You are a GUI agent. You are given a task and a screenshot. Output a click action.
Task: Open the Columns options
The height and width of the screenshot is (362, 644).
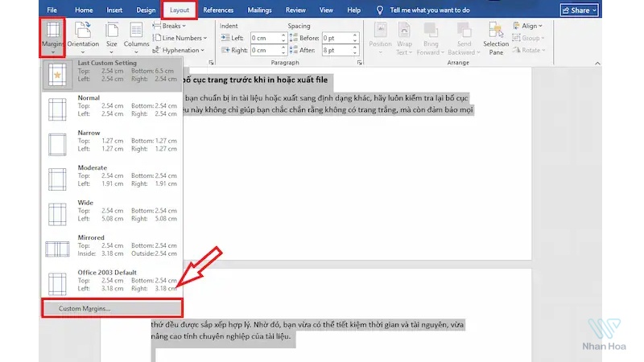[136, 37]
